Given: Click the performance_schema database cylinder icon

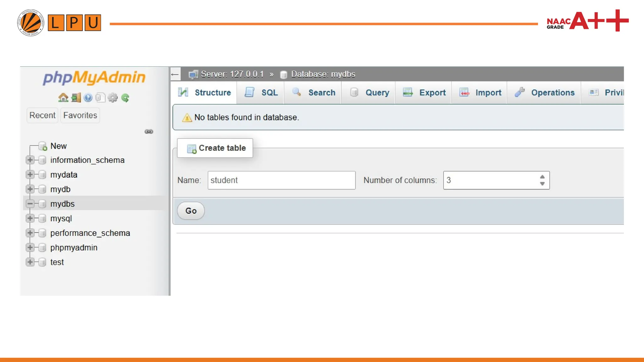Looking at the screenshot, I should [x=42, y=233].
